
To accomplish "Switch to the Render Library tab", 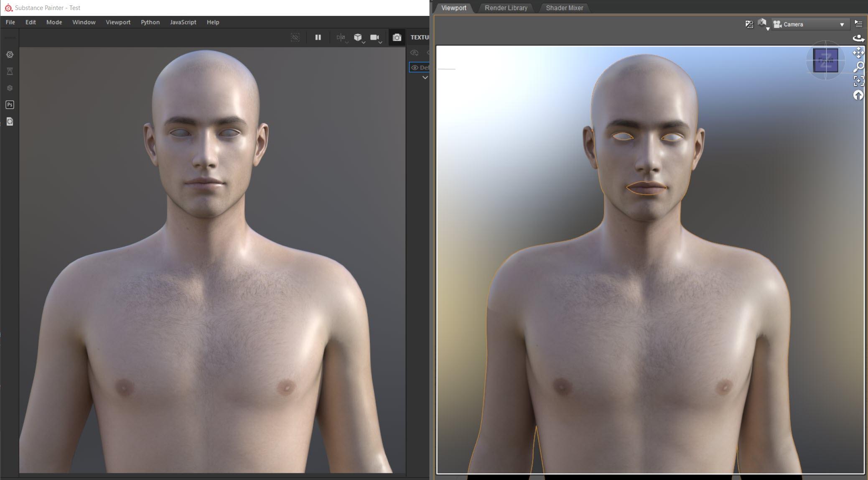I will [x=506, y=8].
